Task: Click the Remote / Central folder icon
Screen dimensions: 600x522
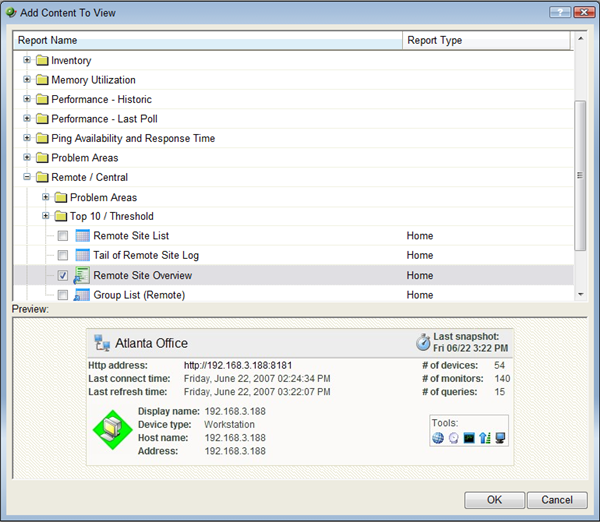Action: pos(42,177)
